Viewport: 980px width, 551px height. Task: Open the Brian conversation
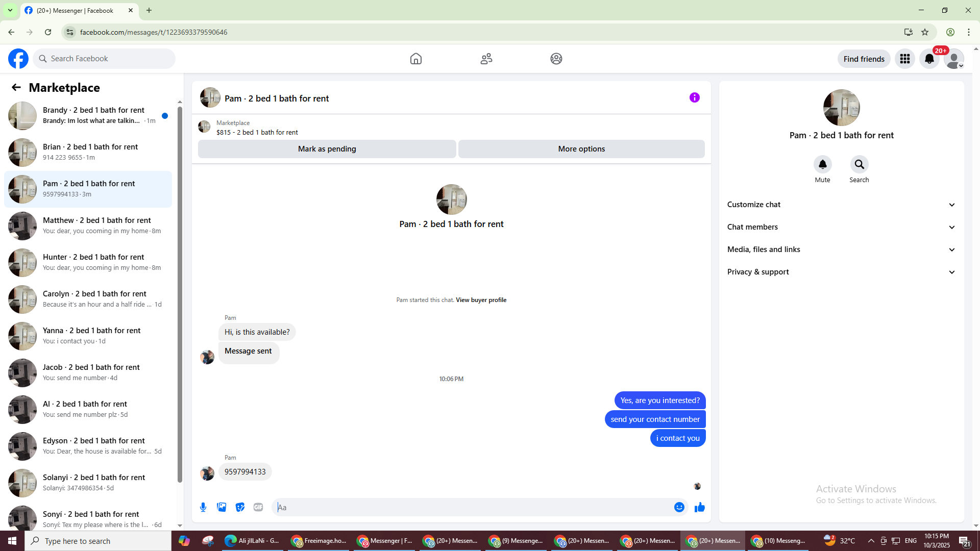point(88,152)
